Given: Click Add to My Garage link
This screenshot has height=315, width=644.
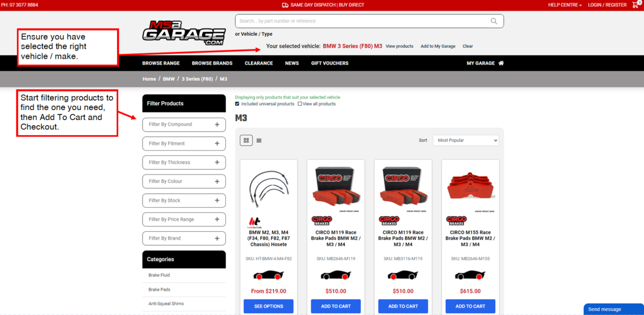Looking at the screenshot, I should point(438,46).
